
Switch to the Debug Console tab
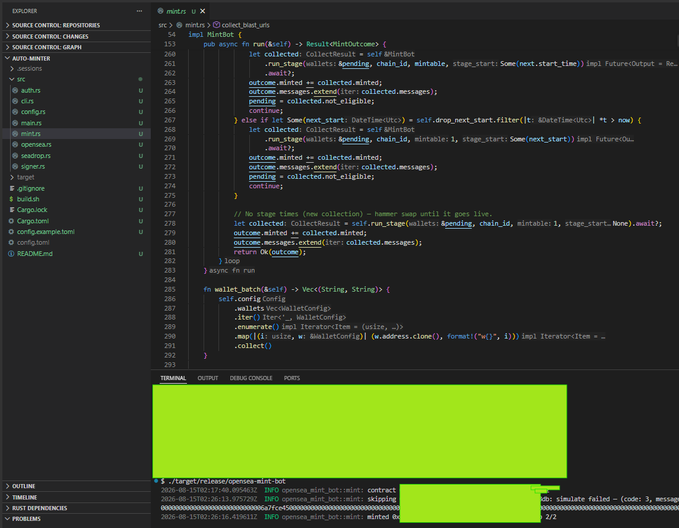[x=251, y=378]
